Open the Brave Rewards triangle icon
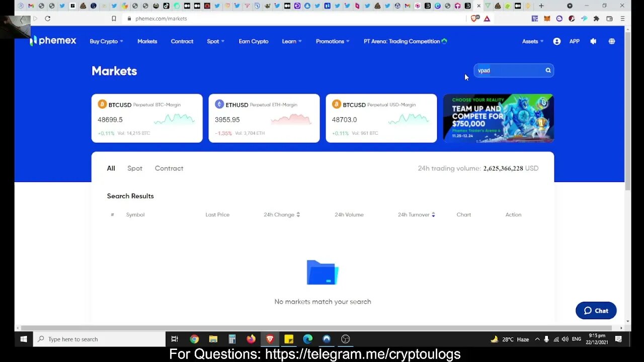The image size is (644, 362). pyautogui.click(x=487, y=19)
